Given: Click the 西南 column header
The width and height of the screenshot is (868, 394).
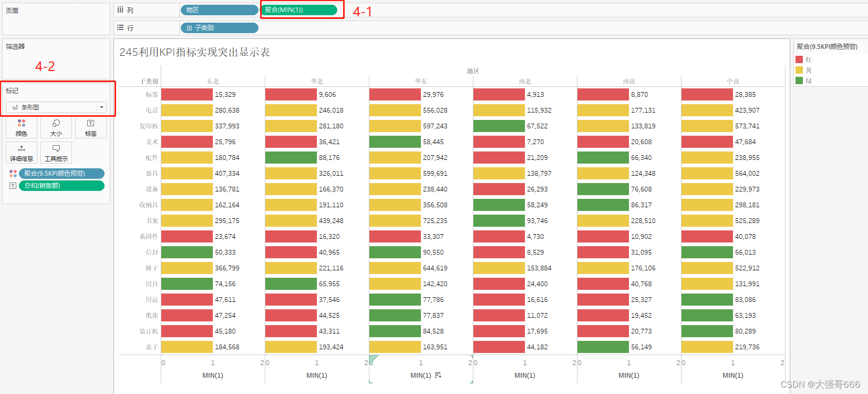Looking at the screenshot, I should coord(629,81).
